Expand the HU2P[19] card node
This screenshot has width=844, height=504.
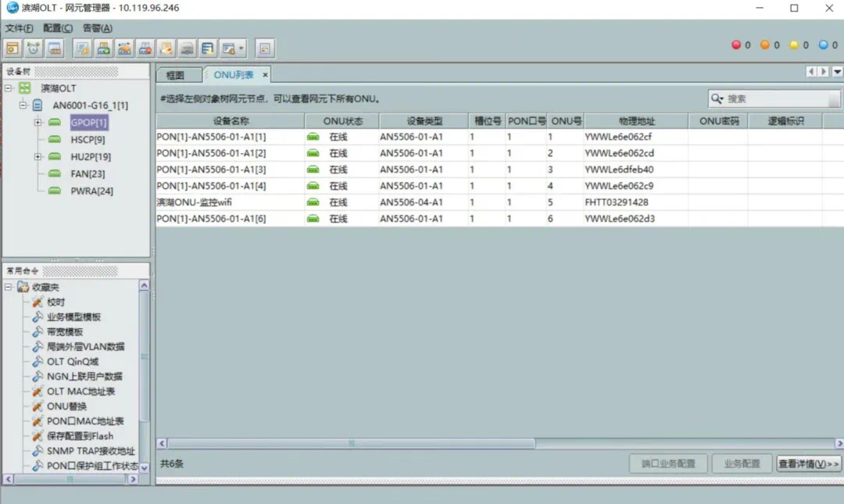(x=38, y=157)
